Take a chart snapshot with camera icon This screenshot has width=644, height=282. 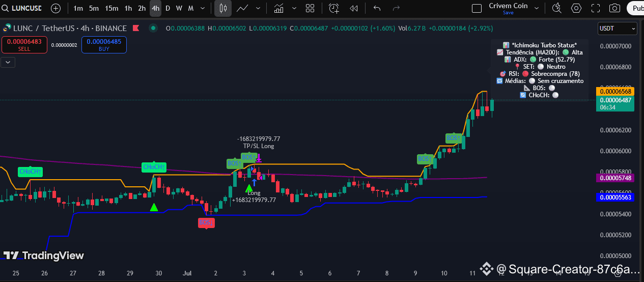pos(615,8)
